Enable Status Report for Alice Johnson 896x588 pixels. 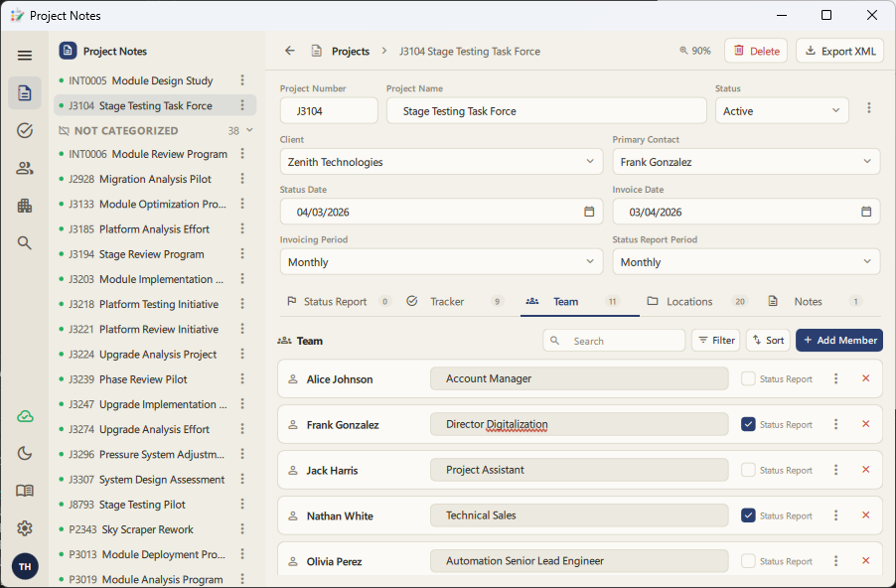[x=748, y=378]
